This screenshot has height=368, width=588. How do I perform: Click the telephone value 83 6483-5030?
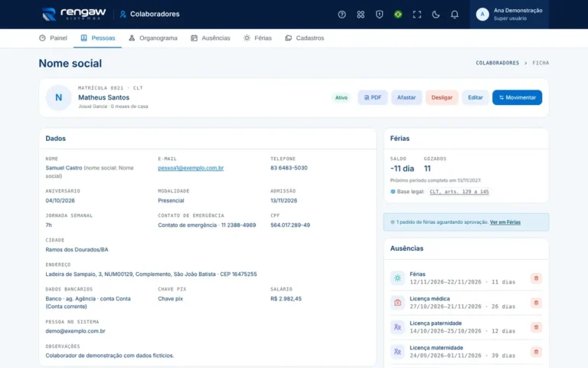click(289, 168)
